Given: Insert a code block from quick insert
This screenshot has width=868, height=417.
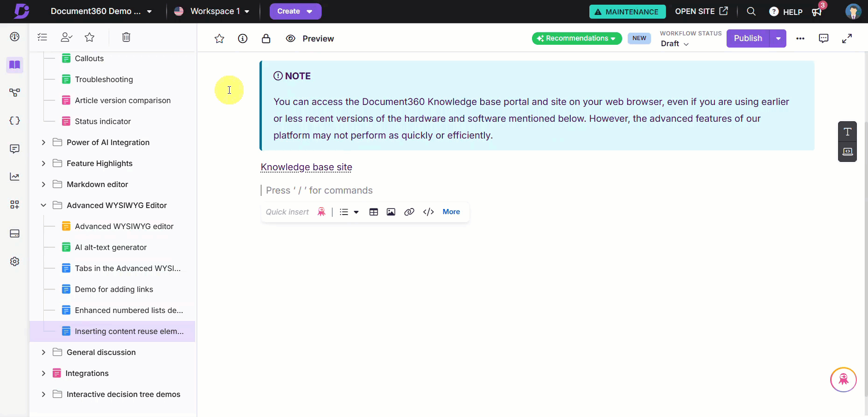Looking at the screenshot, I should 428,212.
